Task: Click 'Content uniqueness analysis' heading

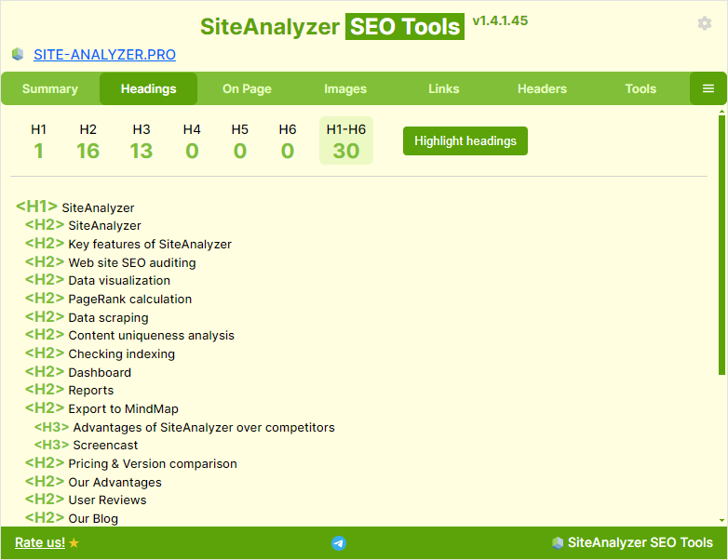Action: [x=129, y=336]
